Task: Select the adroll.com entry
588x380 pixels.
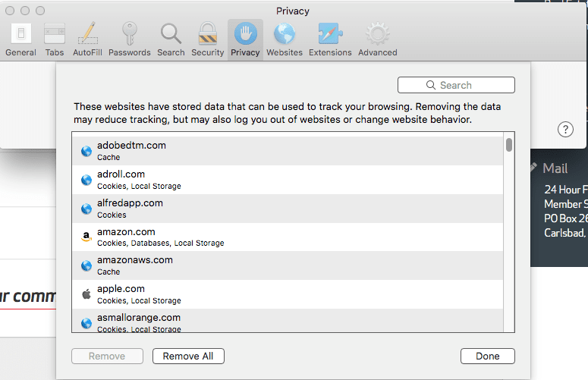Action: (x=288, y=180)
